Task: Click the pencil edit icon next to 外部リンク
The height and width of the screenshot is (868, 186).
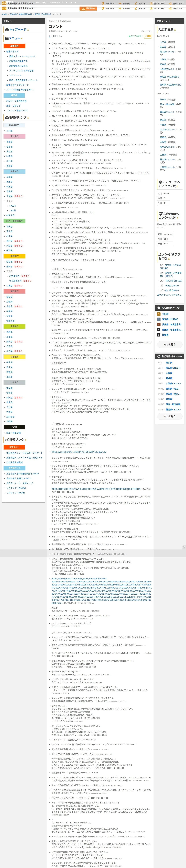Action: [x=26, y=440]
